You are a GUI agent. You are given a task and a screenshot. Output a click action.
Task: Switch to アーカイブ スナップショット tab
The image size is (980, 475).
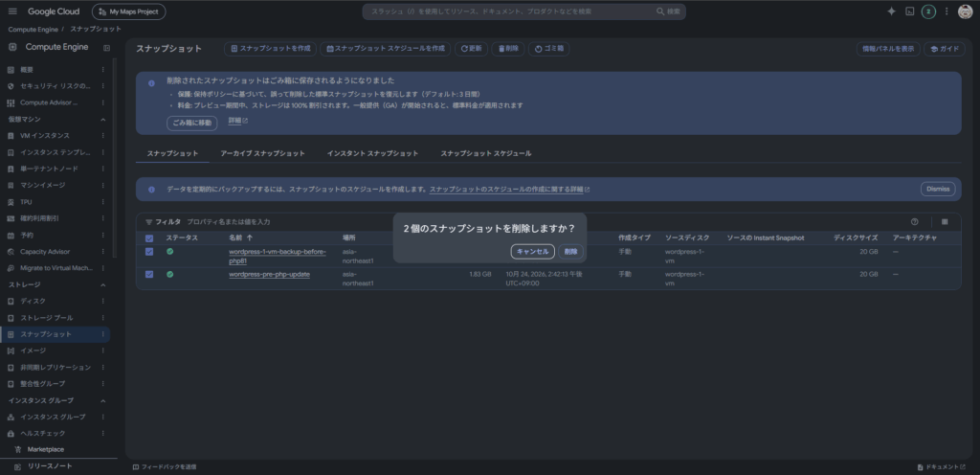tap(262, 153)
